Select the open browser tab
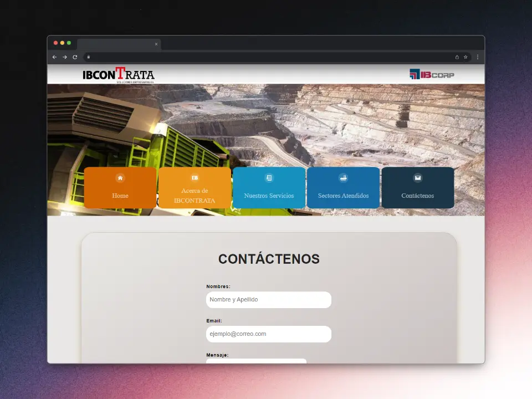The image size is (532, 399). click(x=119, y=44)
